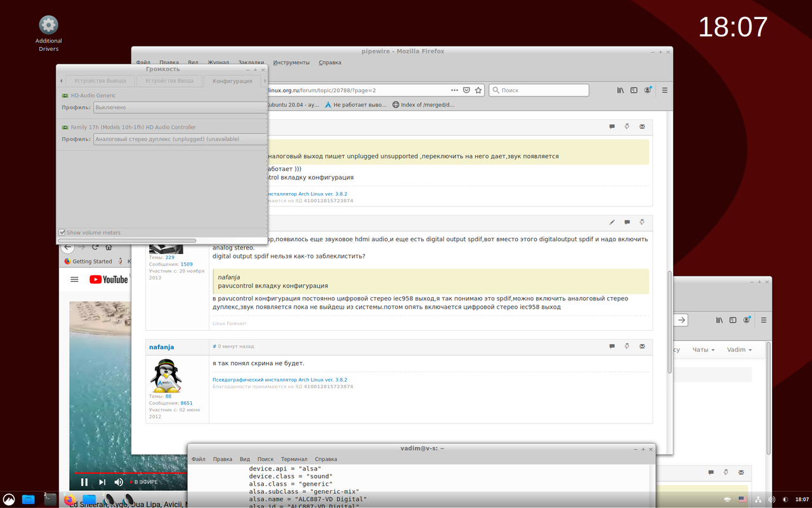Open the application launcher in taskbar
The width and height of the screenshot is (812, 508).
coord(9,499)
